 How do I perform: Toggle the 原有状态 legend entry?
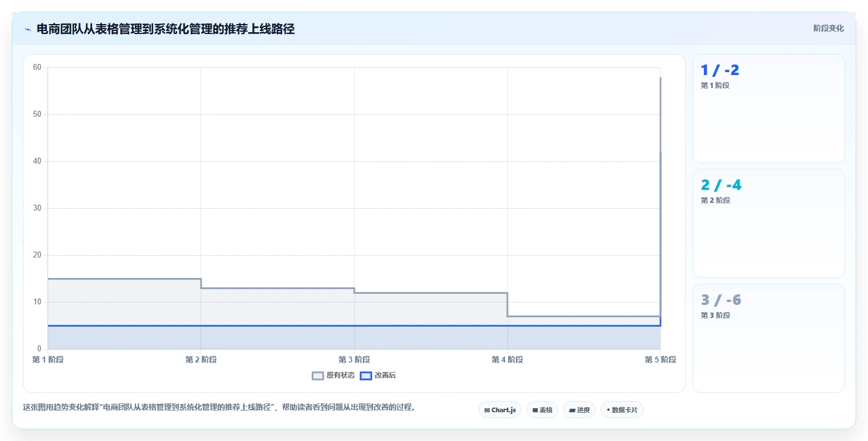(x=333, y=375)
